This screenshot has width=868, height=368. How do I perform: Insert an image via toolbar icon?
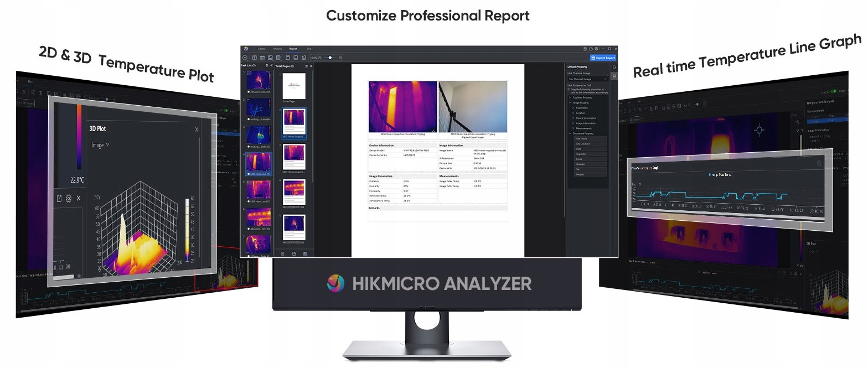coord(270,58)
